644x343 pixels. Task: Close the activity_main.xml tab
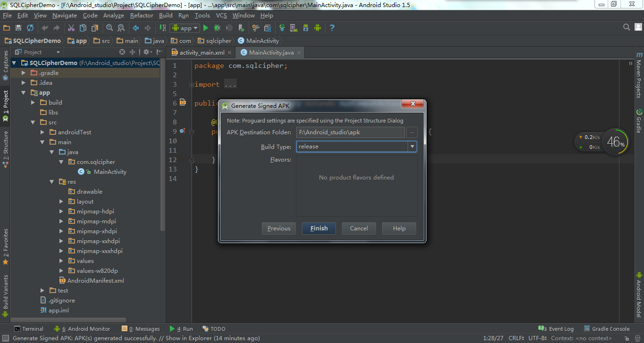coord(229,53)
